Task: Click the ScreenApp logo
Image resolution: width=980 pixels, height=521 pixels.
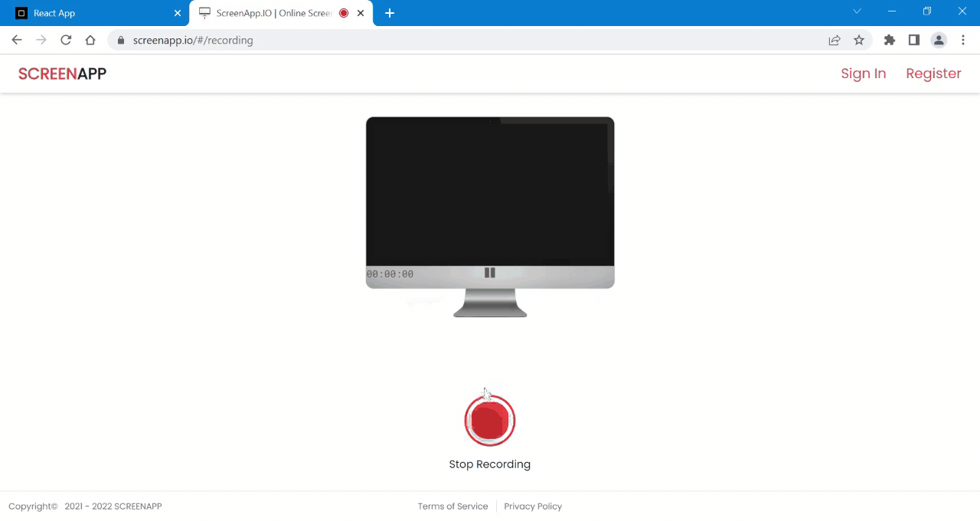Action: [62, 74]
